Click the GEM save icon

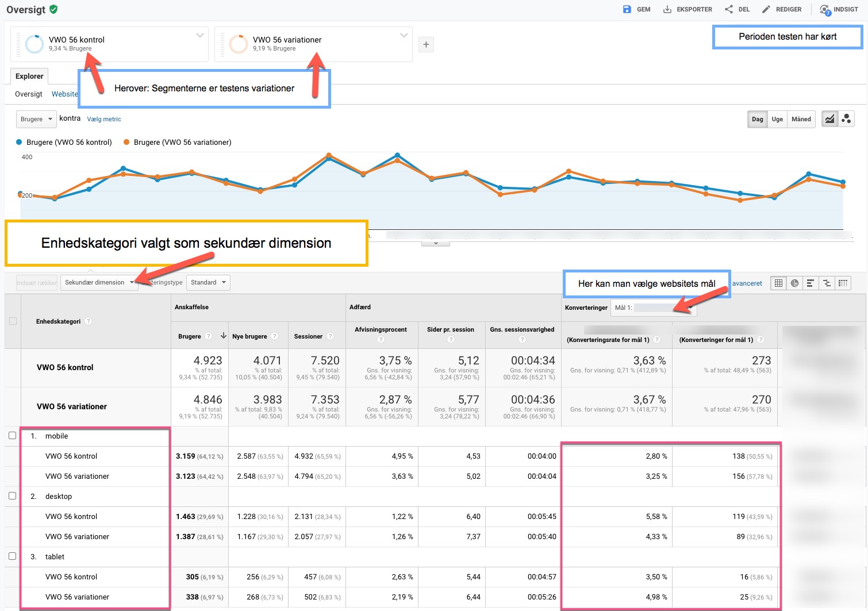tap(627, 9)
